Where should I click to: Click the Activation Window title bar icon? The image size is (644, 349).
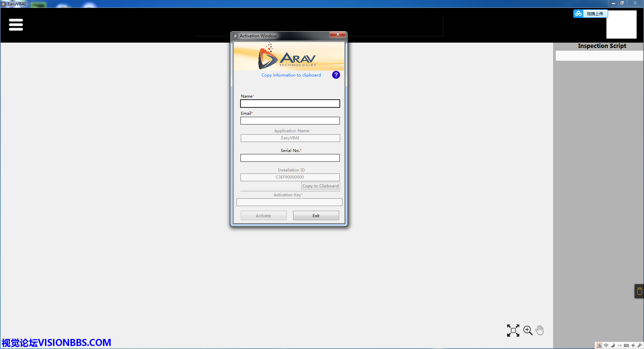pos(235,36)
